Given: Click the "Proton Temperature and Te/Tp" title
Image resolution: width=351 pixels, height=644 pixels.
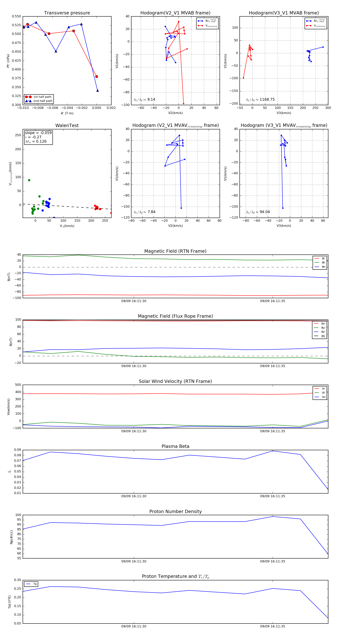Looking at the screenshot, I should pos(175,576).
